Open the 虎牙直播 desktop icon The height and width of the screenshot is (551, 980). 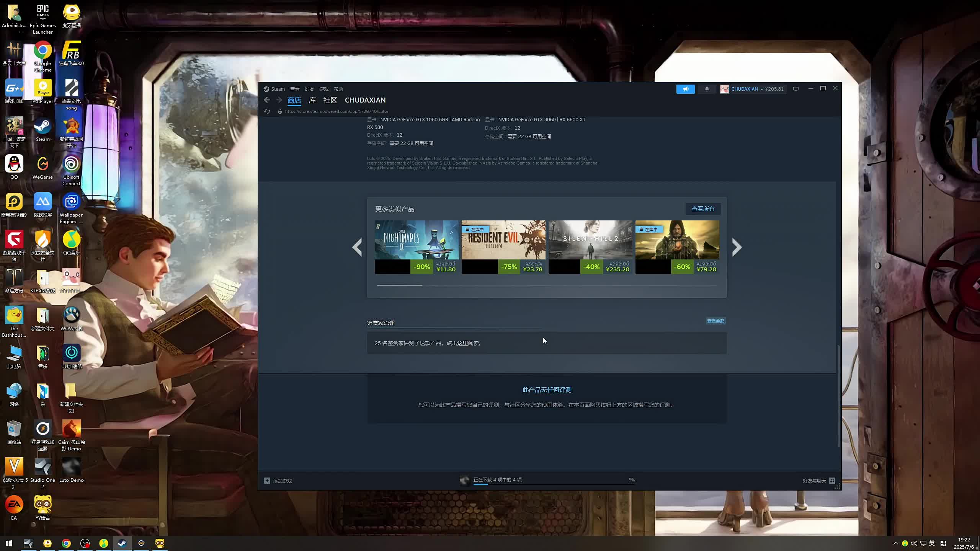[x=71, y=16]
